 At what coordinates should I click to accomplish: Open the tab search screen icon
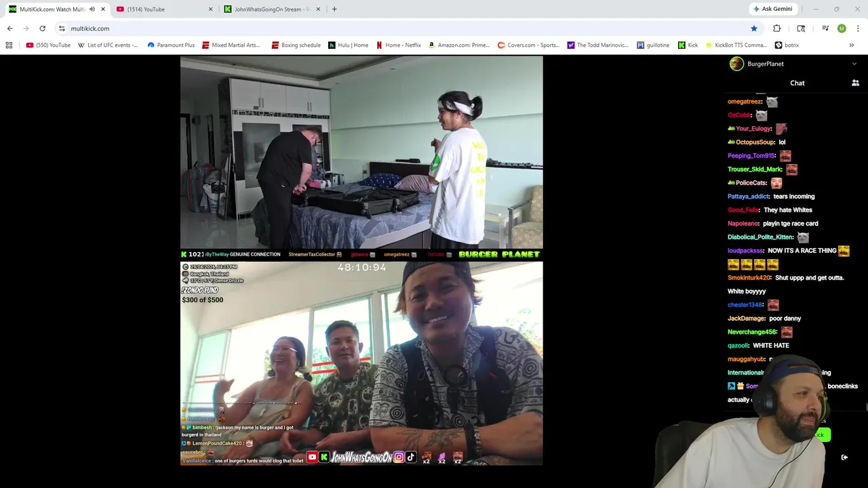[x=801, y=28]
